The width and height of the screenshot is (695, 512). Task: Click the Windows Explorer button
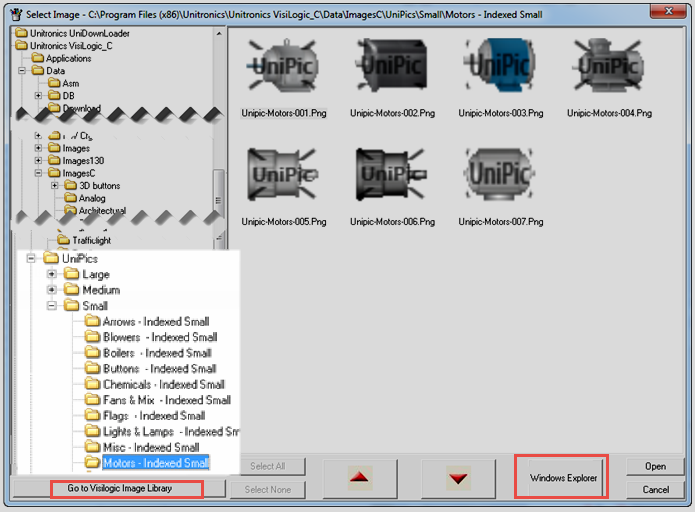[x=563, y=478]
